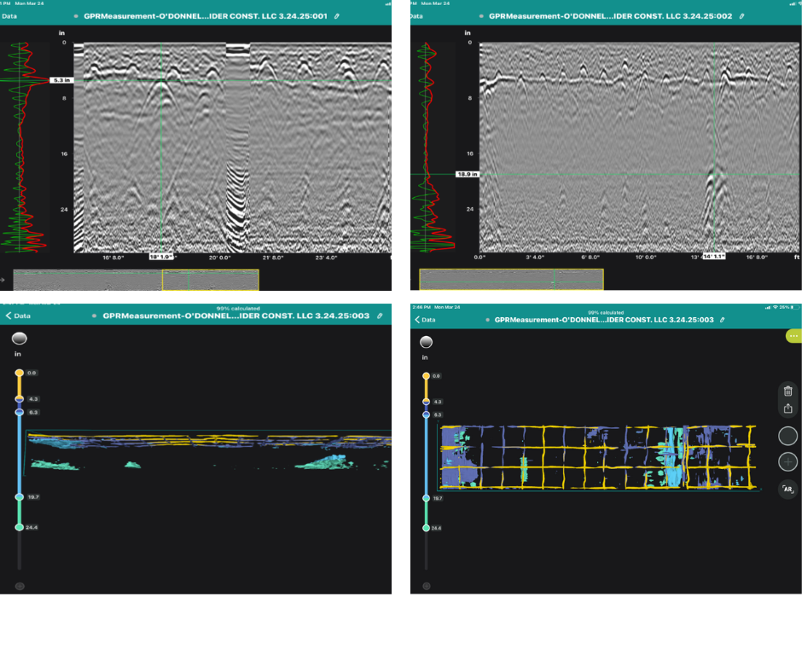Screen dimensions: 802x672
Task: Tap gray sphere view icon in bottom-left panel
Action: 19,338
